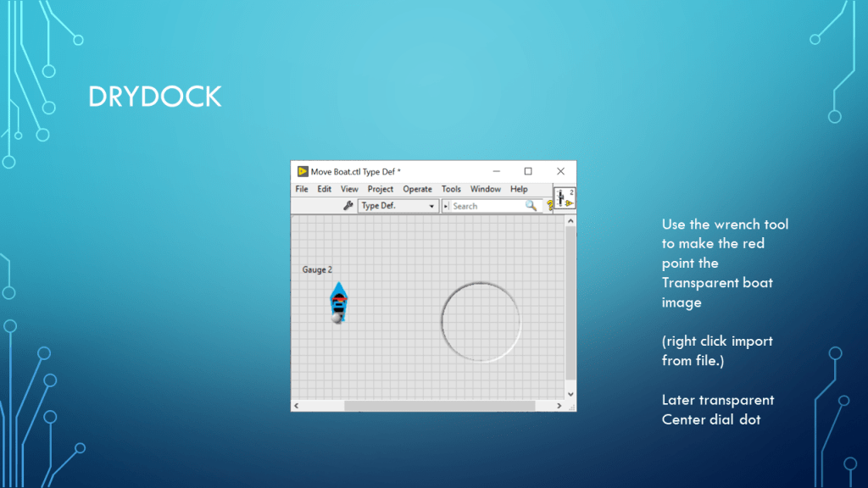Select the boat image on the canvas
This screenshot has width=868, height=488.
[x=338, y=302]
